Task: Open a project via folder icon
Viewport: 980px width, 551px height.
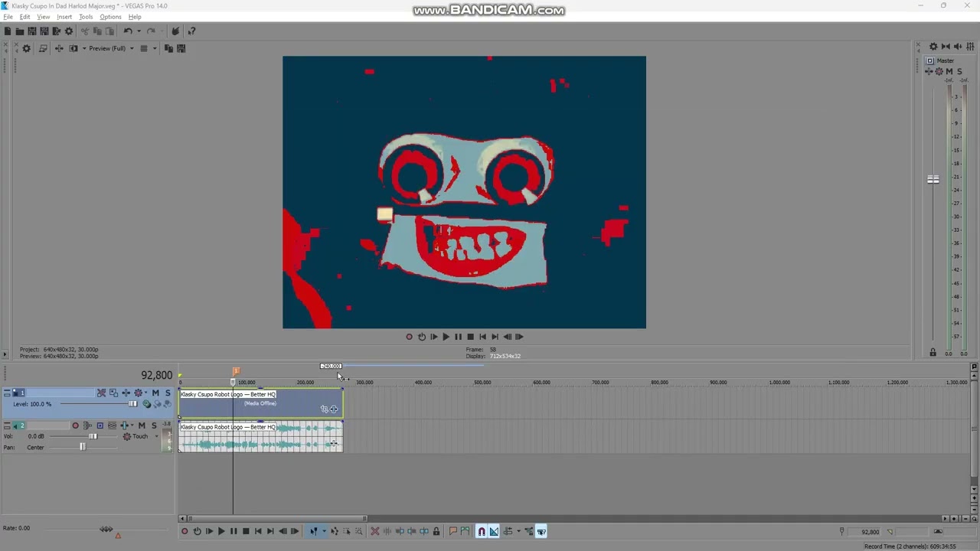Action: tap(20, 31)
